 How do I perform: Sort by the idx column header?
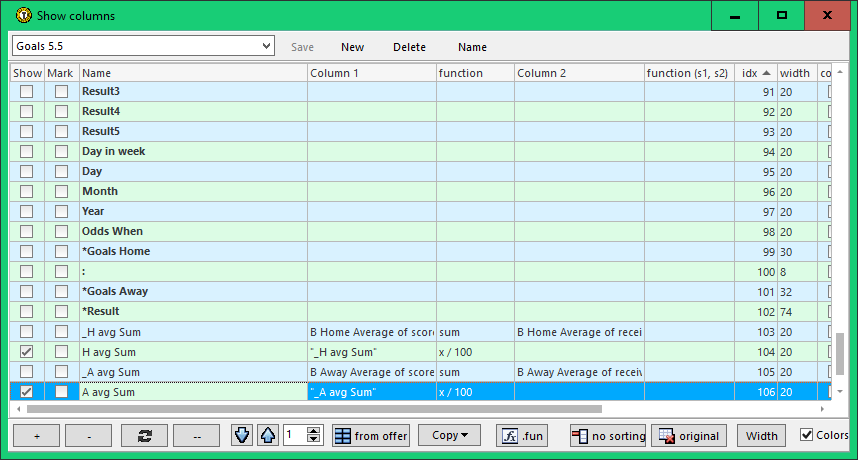click(755, 73)
